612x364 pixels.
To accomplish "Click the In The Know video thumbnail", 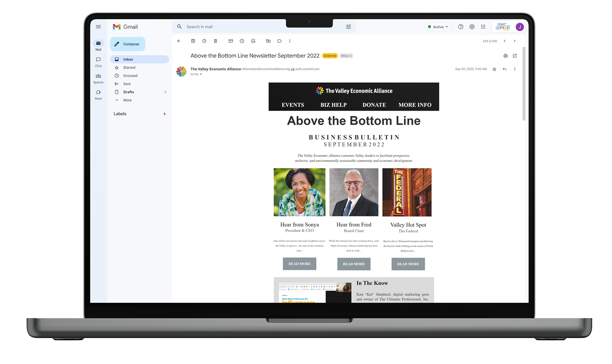I will pos(315,292).
